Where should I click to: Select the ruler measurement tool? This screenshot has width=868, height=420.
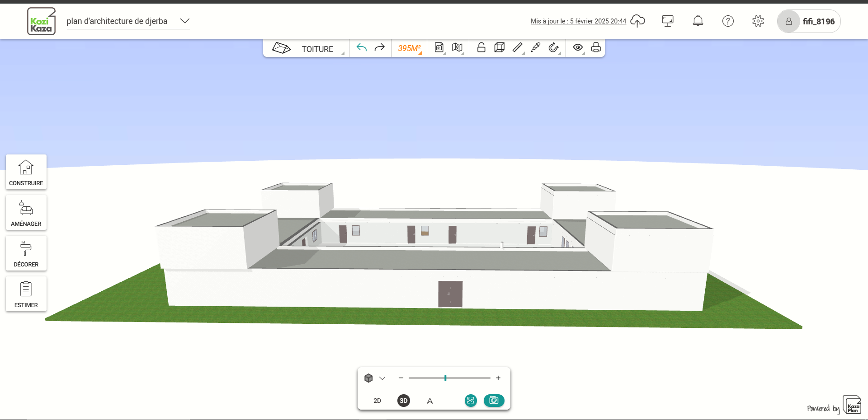click(x=518, y=48)
